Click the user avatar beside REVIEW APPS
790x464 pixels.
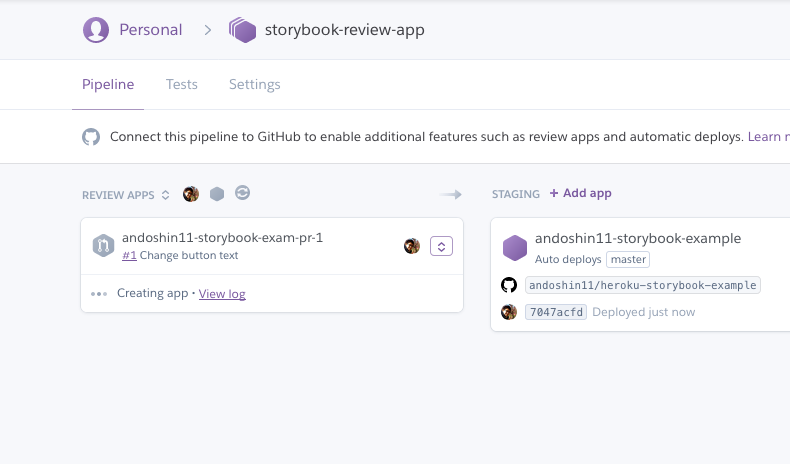pos(191,194)
